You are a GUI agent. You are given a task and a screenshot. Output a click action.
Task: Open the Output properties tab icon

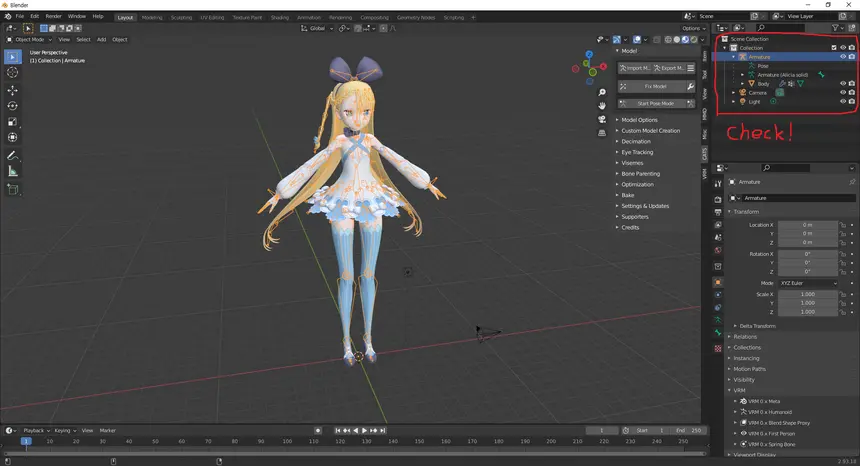click(718, 212)
